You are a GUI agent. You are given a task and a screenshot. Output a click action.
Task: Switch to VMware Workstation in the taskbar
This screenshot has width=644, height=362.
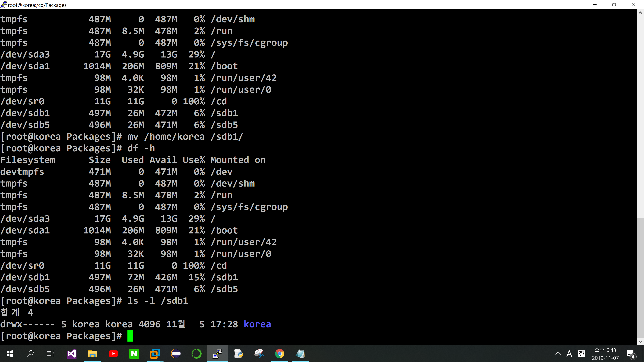pos(155,353)
